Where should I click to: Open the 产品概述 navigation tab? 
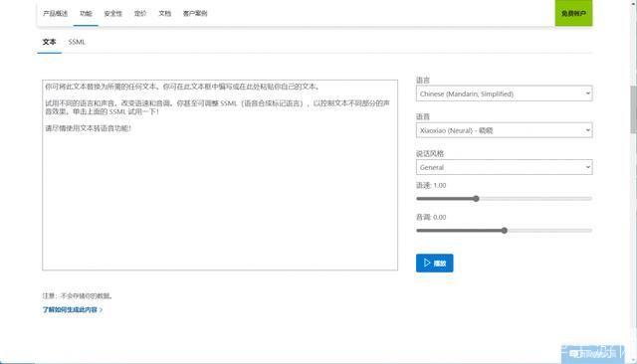click(56, 13)
